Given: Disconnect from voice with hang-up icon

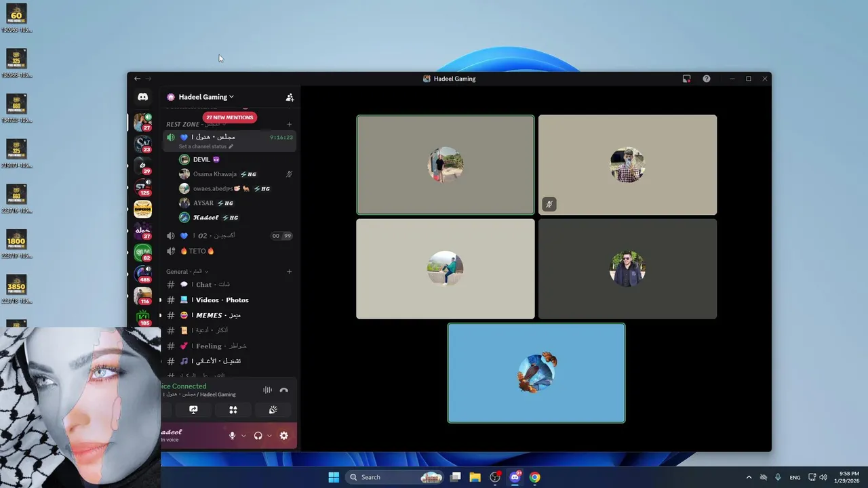Looking at the screenshot, I should point(283,390).
